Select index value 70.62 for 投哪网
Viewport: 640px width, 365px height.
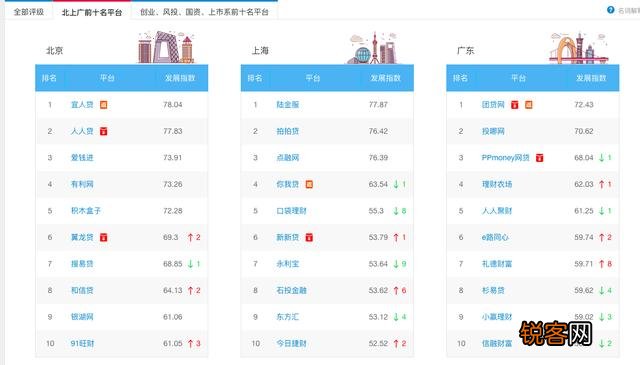point(584,131)
